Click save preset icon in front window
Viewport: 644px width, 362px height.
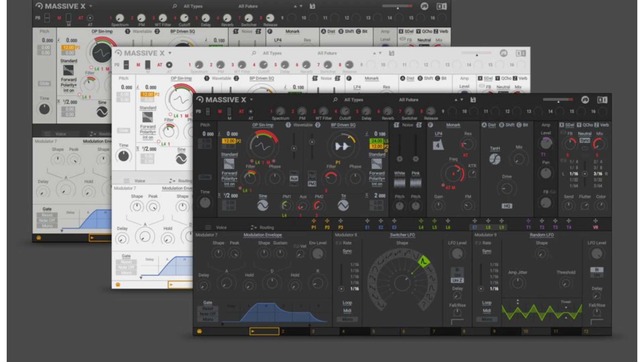pyautogui.click(x=473, y=100)
